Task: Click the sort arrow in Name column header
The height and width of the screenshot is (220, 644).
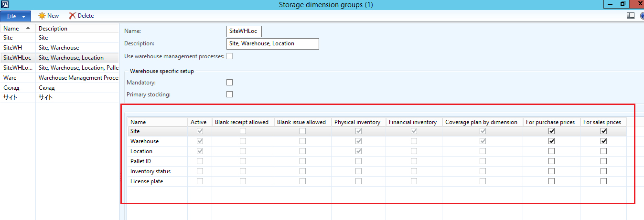Action: 28,28
